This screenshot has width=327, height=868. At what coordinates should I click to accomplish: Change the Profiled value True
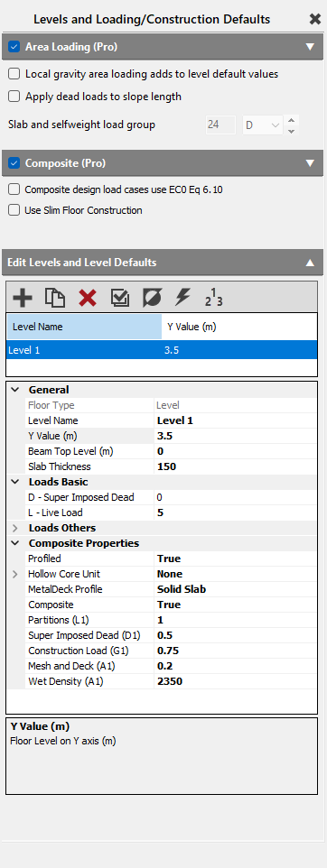[235, 559]
